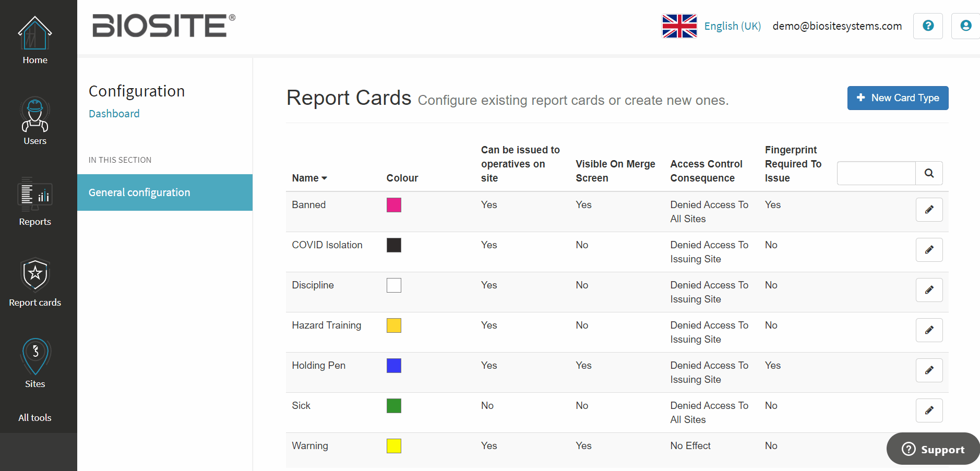Go to Users section icon

point(35,115)
